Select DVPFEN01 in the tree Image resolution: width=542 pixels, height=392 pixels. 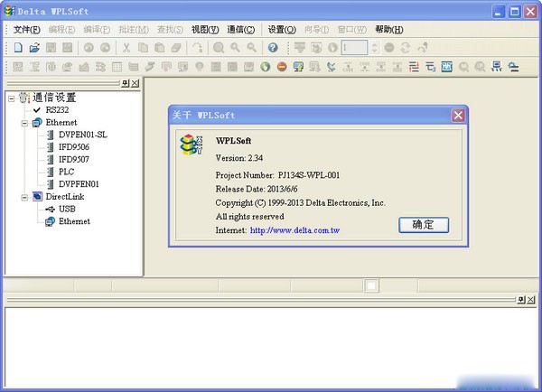(x=79, y=184)
